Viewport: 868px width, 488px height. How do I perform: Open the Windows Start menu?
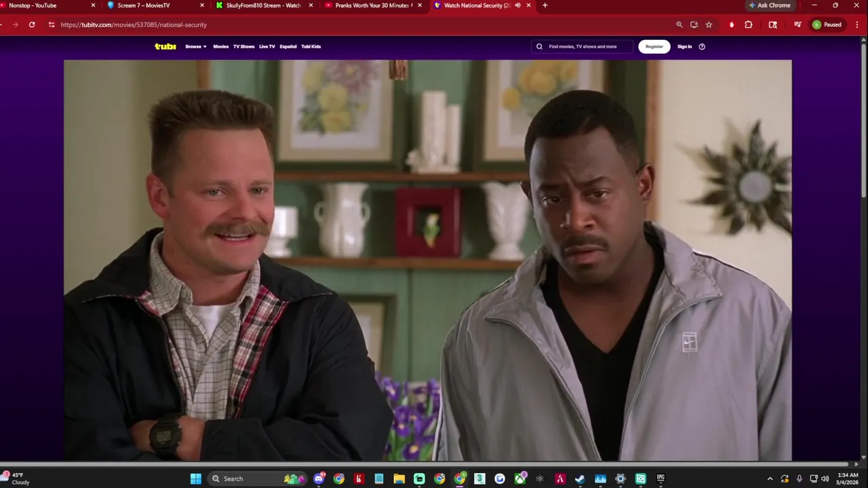click(195, 479)
